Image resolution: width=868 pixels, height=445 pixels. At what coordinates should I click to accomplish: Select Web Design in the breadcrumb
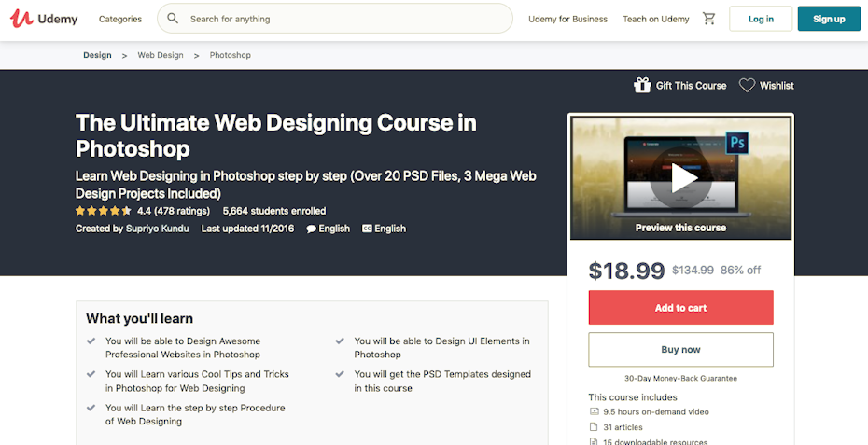pyautogui.click(x=161, y=55)
